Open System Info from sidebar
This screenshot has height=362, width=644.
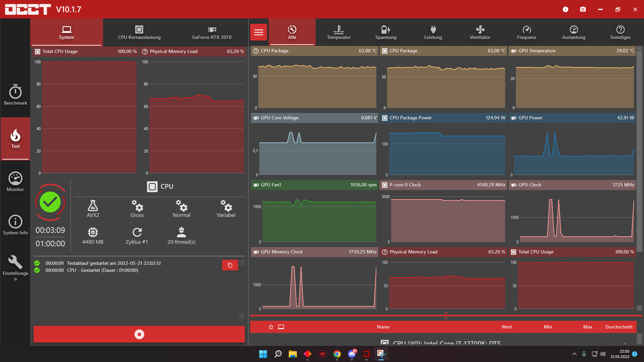(15, 225)
